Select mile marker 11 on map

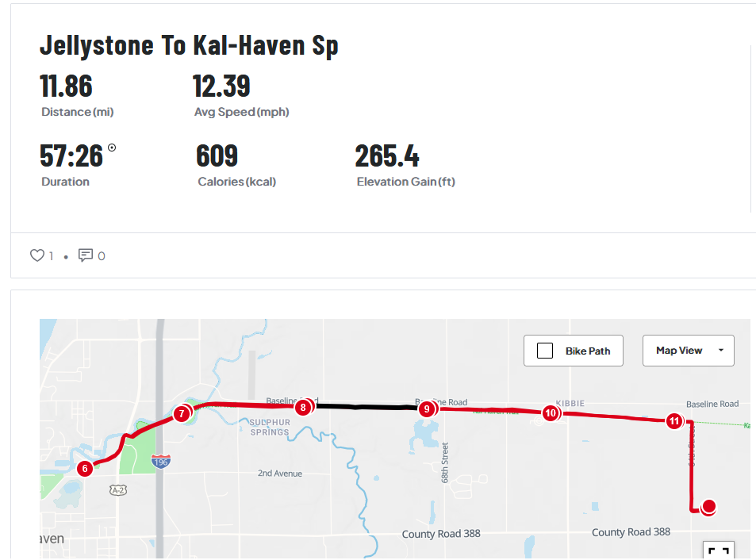tap(673, 421)
